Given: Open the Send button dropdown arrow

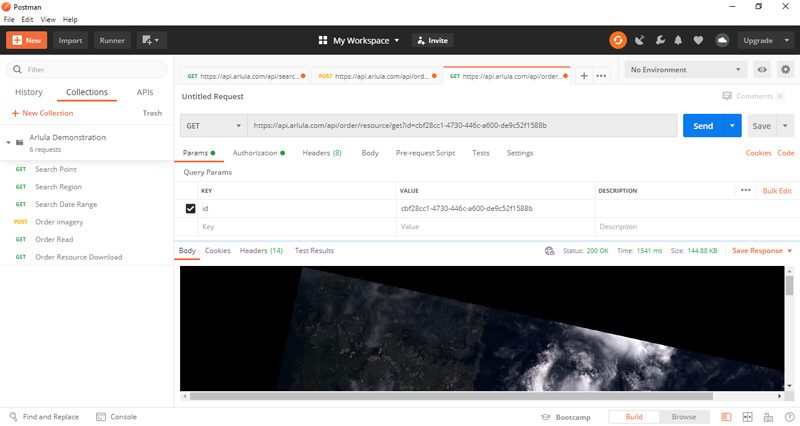Looking at the screenshot, I should pos(732,126).
